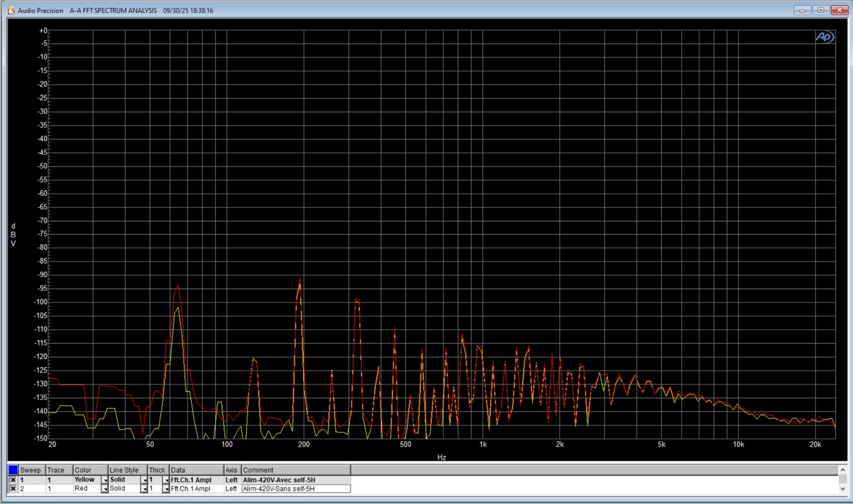853x504 pixels.
Task: Maximize the FFT Spectrum Analysis window
Action: [x=821, y=10]
